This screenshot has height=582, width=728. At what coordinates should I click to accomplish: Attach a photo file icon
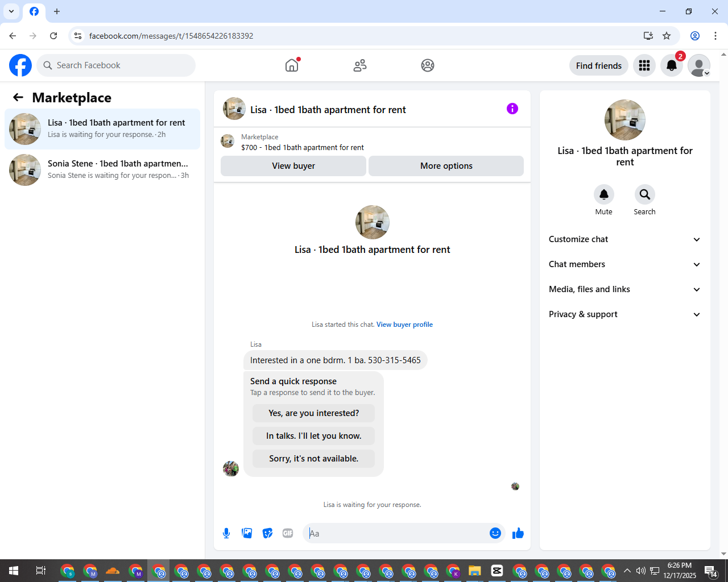247,533
